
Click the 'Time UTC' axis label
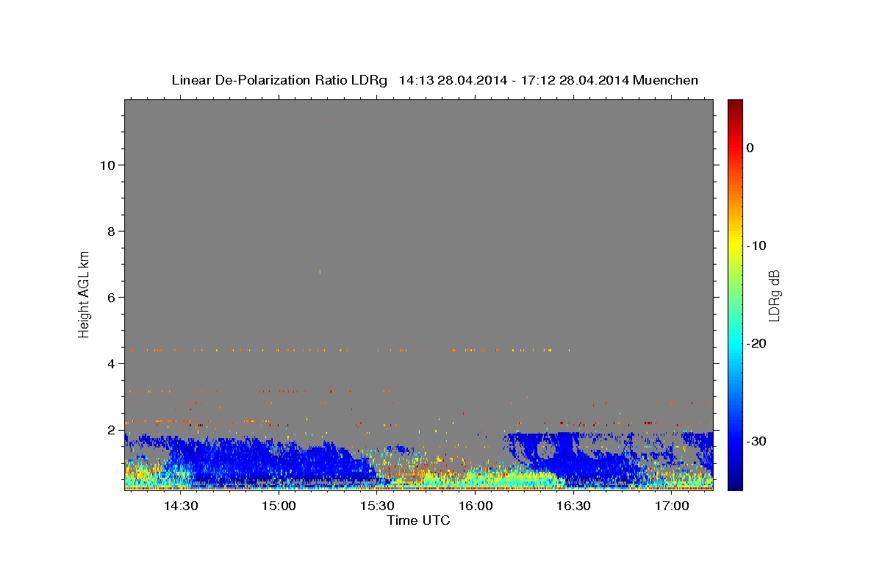pyautogui.click(x=418, y=520)
